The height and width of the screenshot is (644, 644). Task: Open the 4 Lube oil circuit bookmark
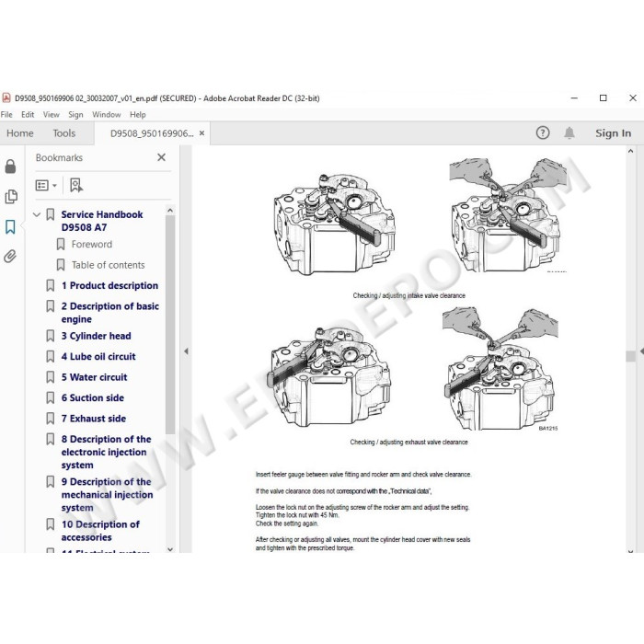coord(98,357)
